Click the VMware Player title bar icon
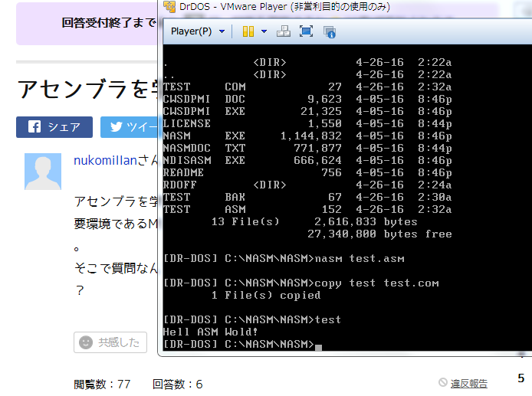Viewport: 532px width, 396px height. [x=169, y=6]
